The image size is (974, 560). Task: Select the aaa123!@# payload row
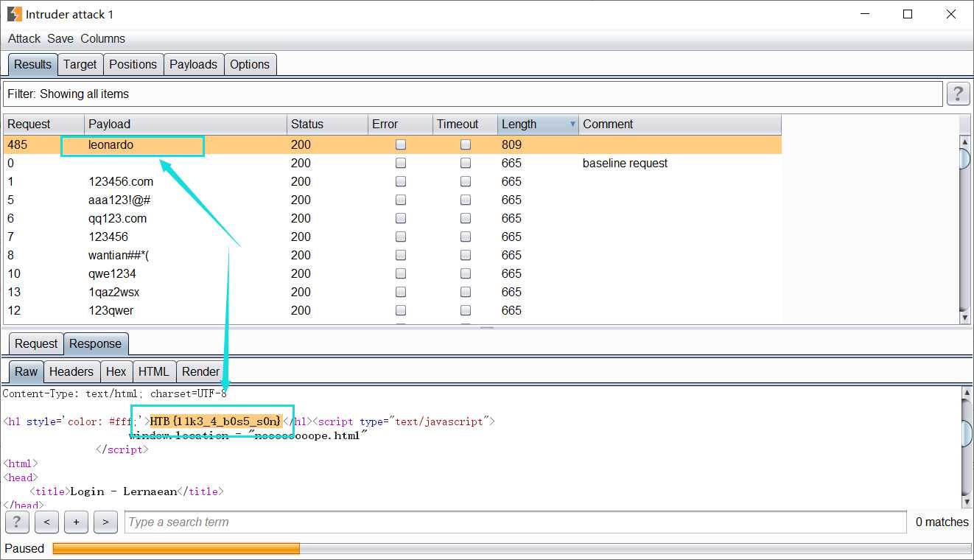click(x=392, y=200)
